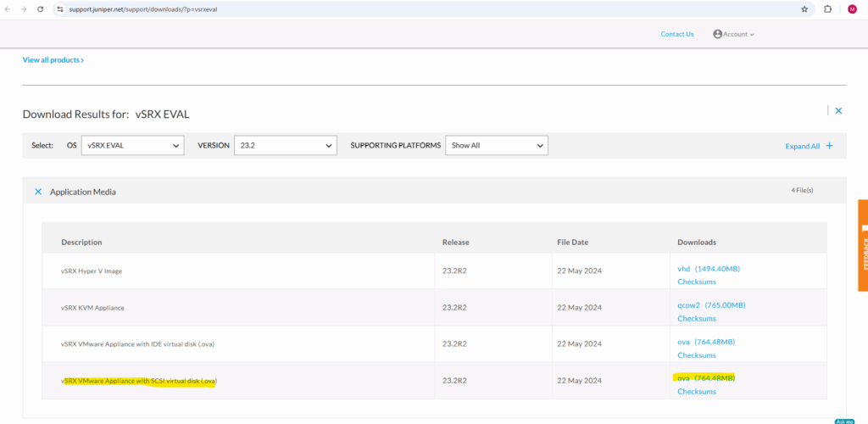Click Expand All link
868x424 pixels.
coord(802,146)
